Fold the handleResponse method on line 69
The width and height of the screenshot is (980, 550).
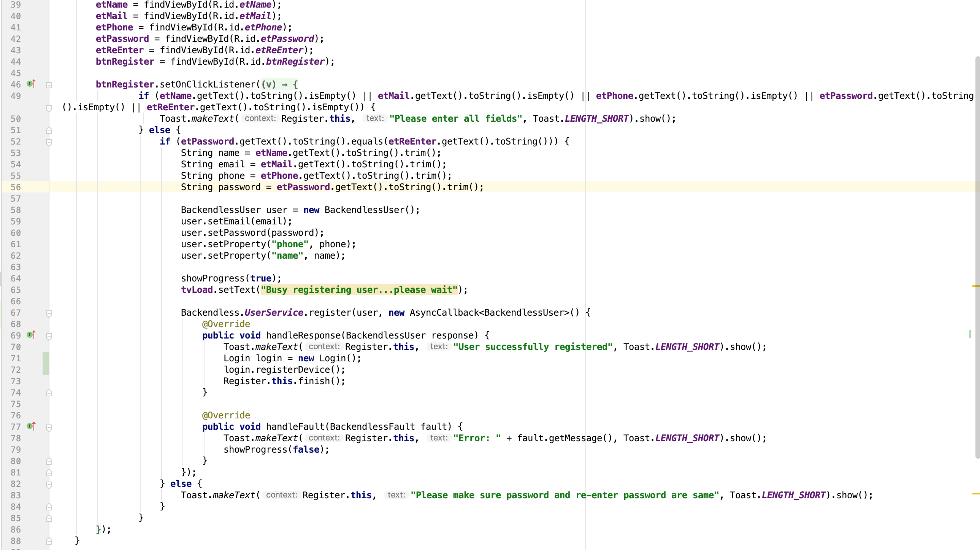[49, 336]
